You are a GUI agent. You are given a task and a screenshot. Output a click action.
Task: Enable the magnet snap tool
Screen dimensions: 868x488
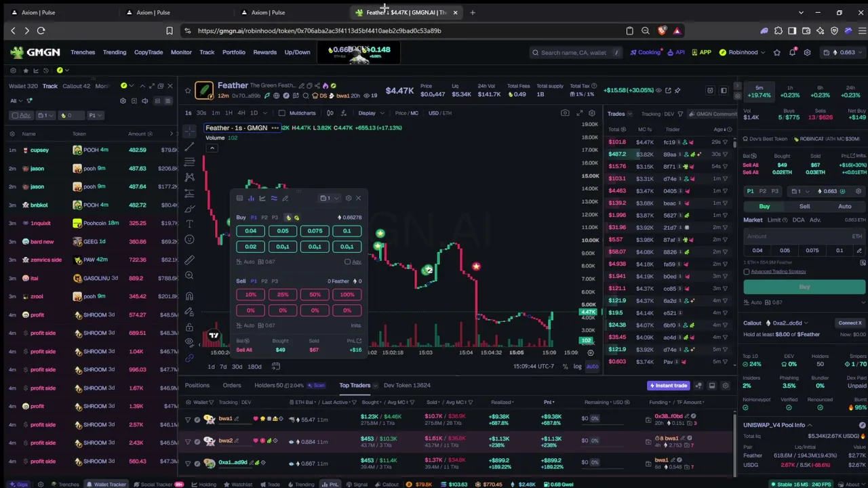189,296
